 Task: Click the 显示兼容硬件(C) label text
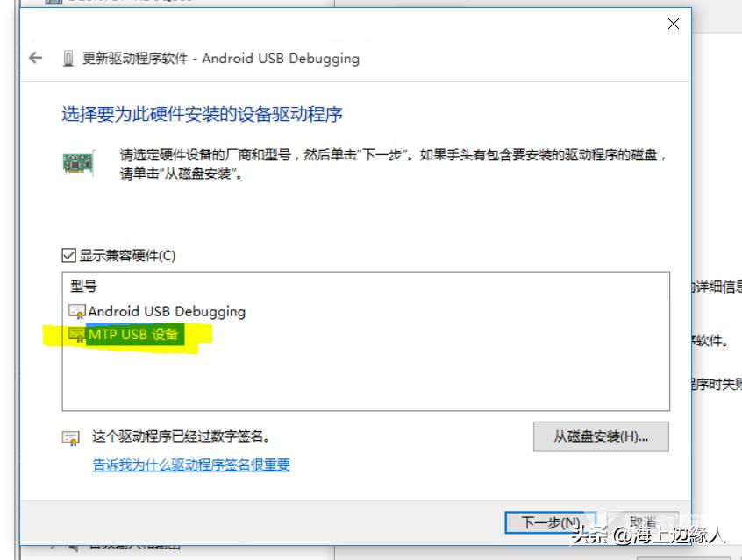coord(127,256)
